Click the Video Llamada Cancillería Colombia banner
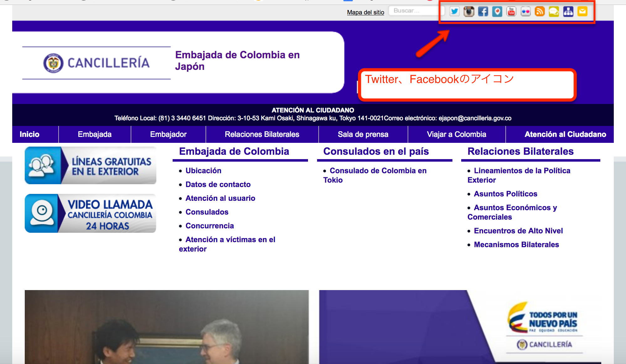Screen dimensions: 626x364 point(91,213)
